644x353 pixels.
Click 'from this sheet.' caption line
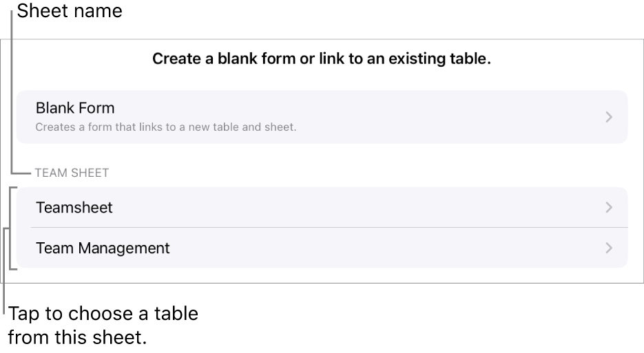click(x=77, y=338)
